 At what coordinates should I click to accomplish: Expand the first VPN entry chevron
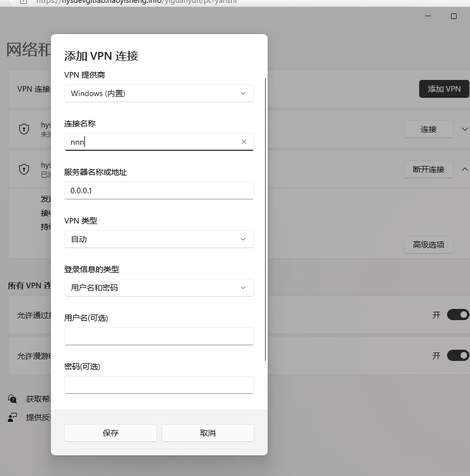click(464, 129)
